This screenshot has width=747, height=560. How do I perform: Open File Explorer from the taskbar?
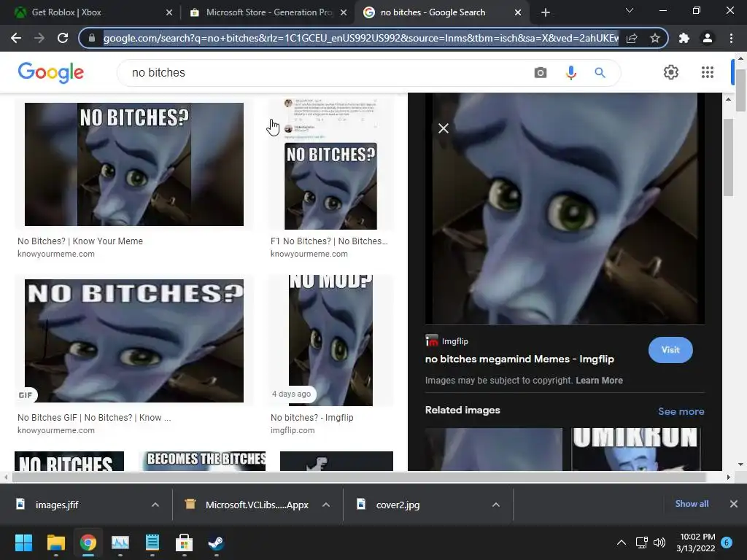(x=55, y=542)
